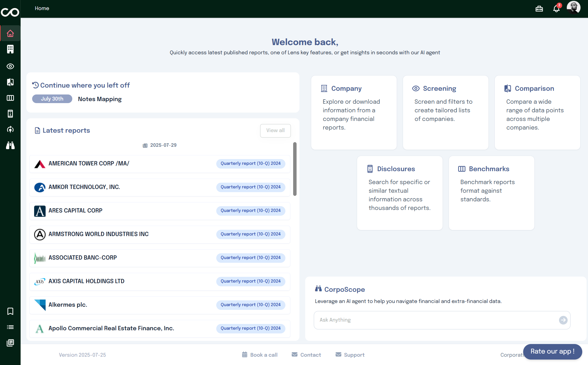Open Disclosures document icon in sidebar
This screenshot has height=365, width=588.
[10, 114]
